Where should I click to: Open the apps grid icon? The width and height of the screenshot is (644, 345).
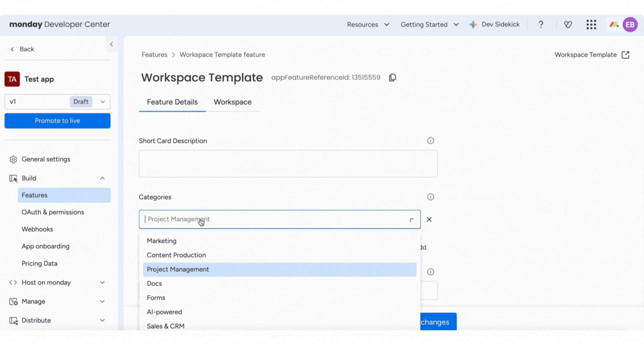coord(591,25)
